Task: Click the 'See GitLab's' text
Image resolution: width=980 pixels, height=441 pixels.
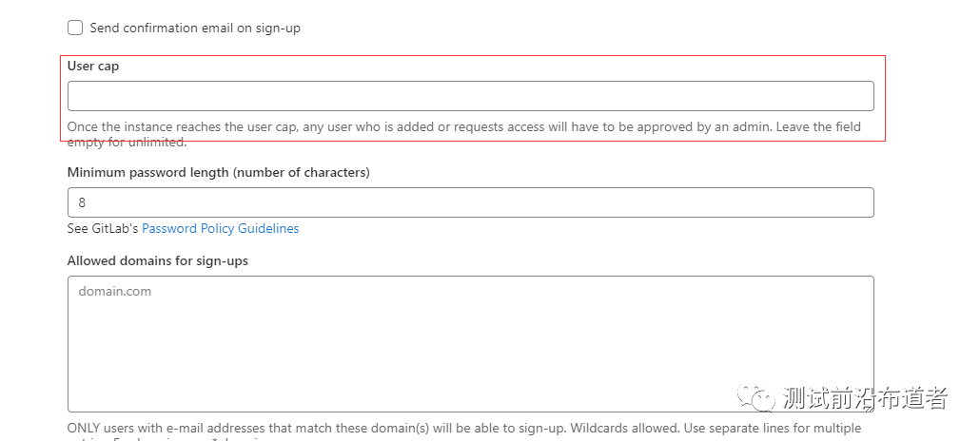Action: pos(103,229)
